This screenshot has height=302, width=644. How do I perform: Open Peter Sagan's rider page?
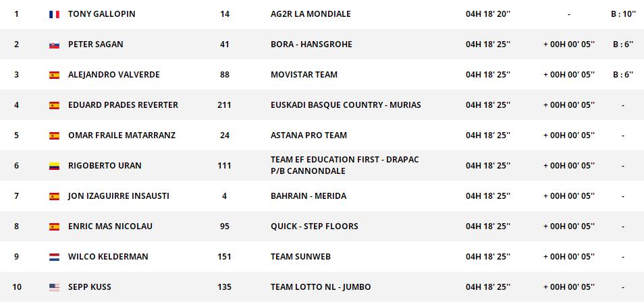point(95,44)
